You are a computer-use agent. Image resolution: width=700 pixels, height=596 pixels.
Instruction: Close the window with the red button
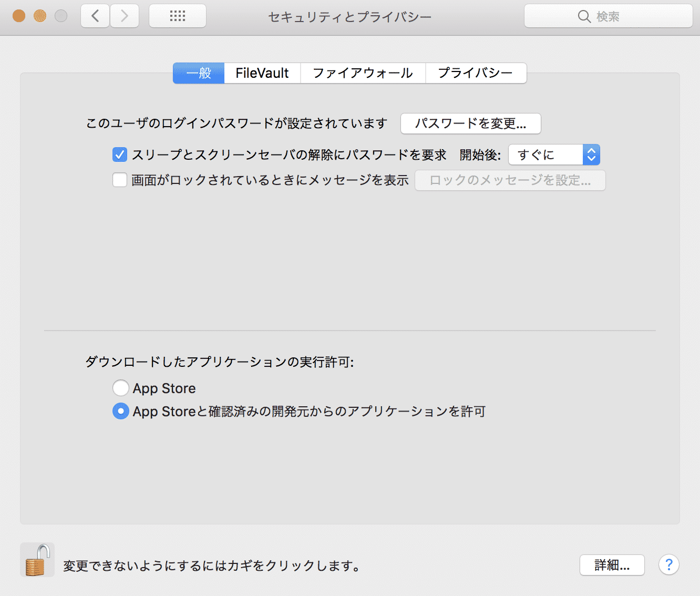[x=19, y=16]
